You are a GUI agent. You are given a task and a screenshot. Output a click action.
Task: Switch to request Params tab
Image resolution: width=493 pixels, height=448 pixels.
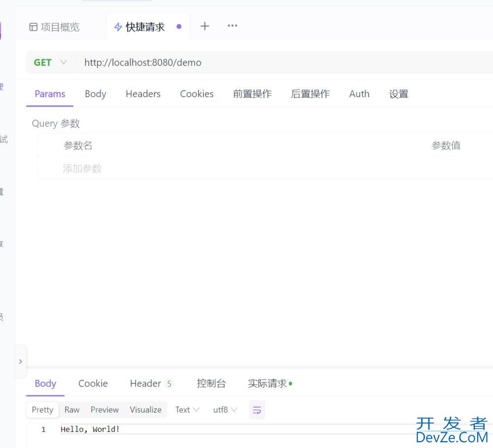pos(50,94)
